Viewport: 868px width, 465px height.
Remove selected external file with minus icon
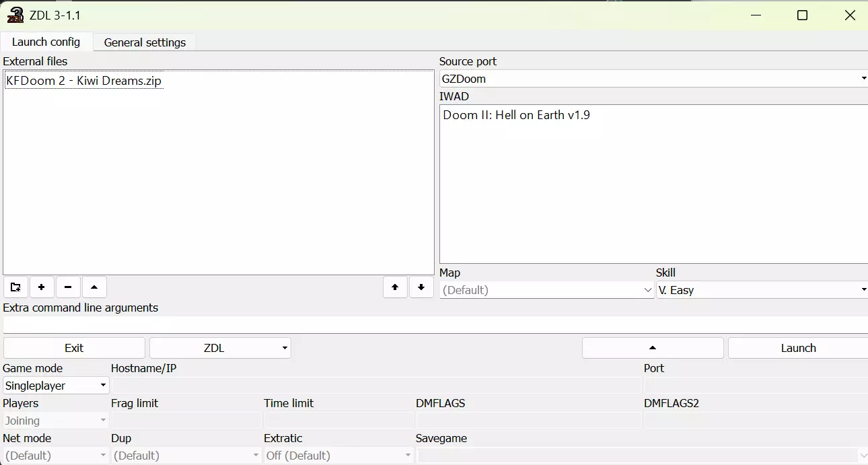[68, 287]
